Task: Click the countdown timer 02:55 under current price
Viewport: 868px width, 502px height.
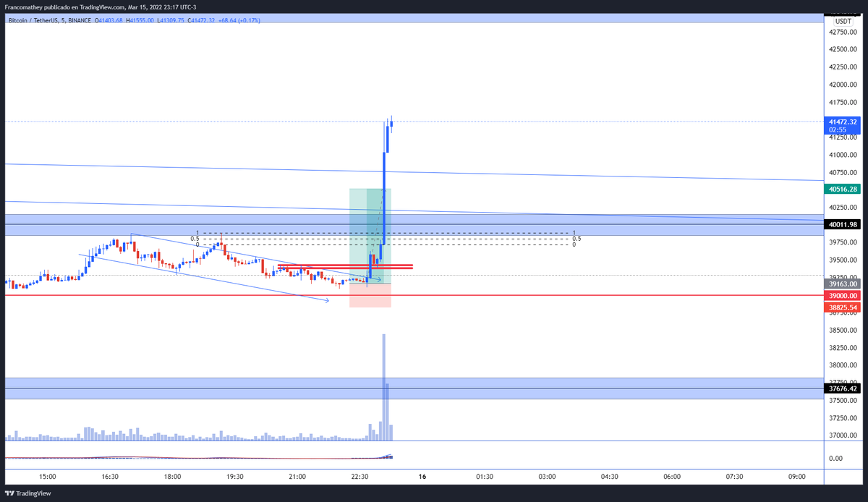Action: [838, 129]
